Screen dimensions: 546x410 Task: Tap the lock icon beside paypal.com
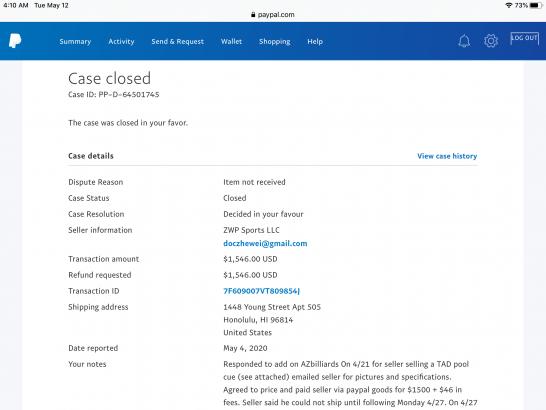253,15
